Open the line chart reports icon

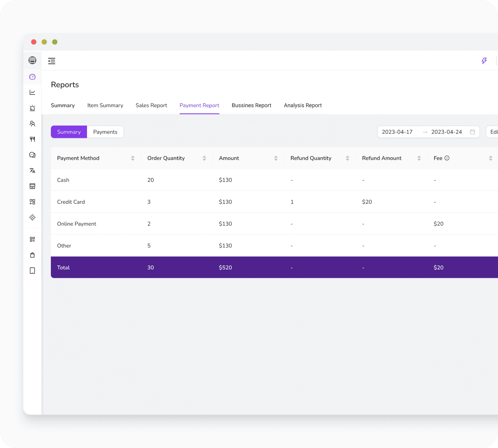coord(32,92)
